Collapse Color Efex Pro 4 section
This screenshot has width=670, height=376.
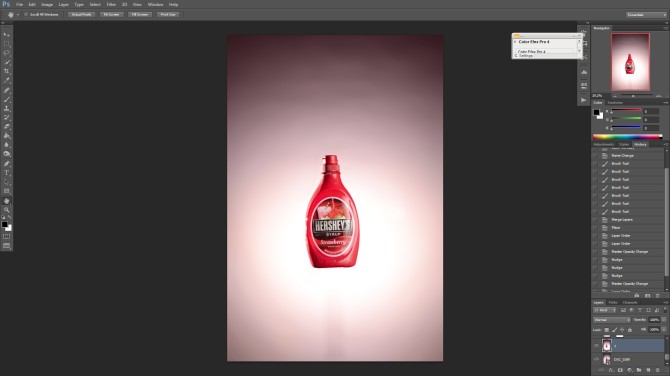pyautogui.click(x=515, y=42)
